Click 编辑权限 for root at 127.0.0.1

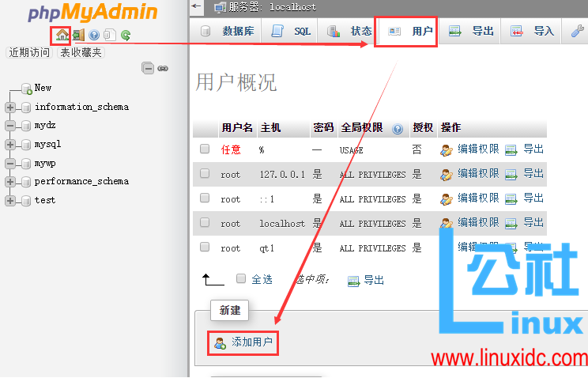[x=470, y=173]
